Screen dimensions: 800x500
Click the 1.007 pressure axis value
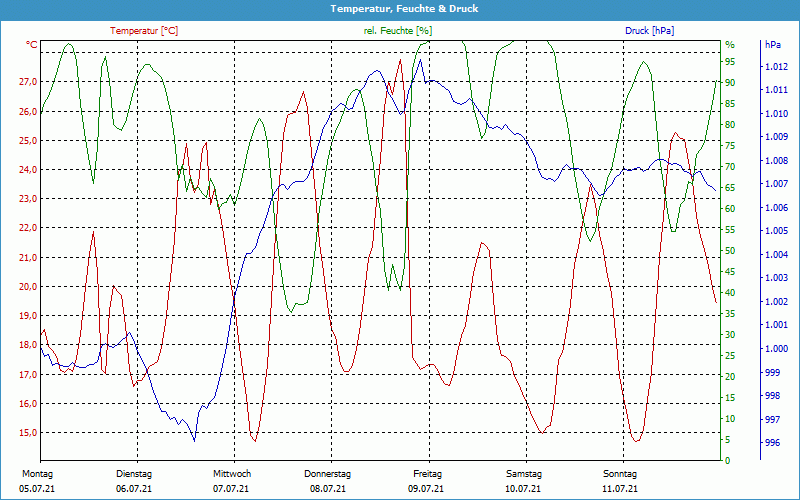[776, 184]
